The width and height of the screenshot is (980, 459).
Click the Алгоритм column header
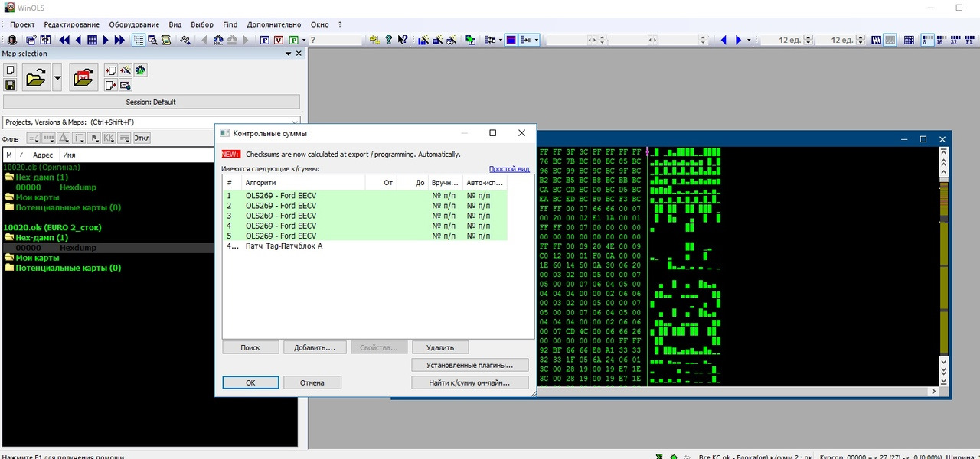point(302,183)
